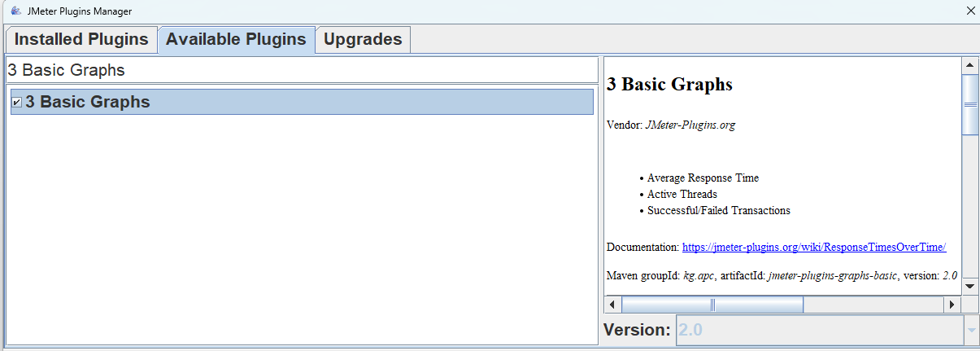This screenshot has height=351, width=980.
Task: Click the plugin search field
Action: 302,70
